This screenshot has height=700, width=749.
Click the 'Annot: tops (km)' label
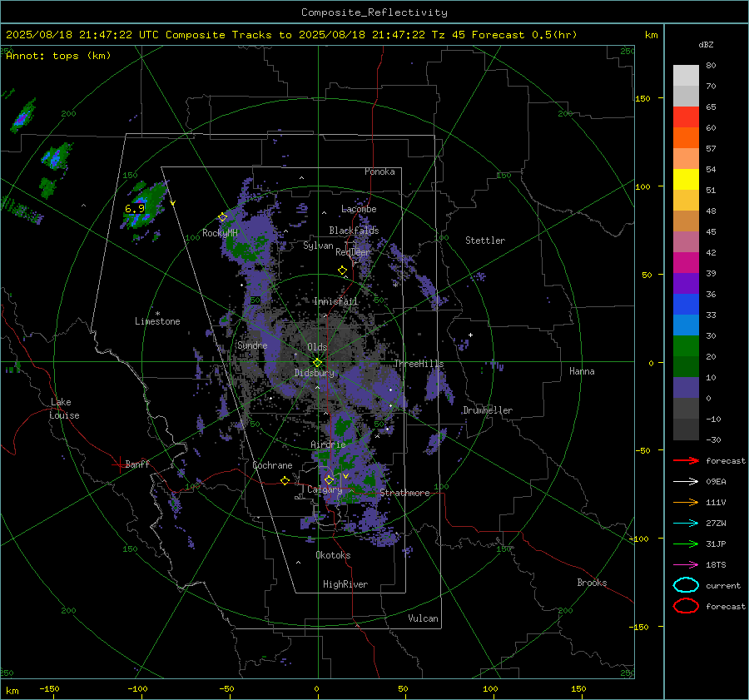pos(58,56)
